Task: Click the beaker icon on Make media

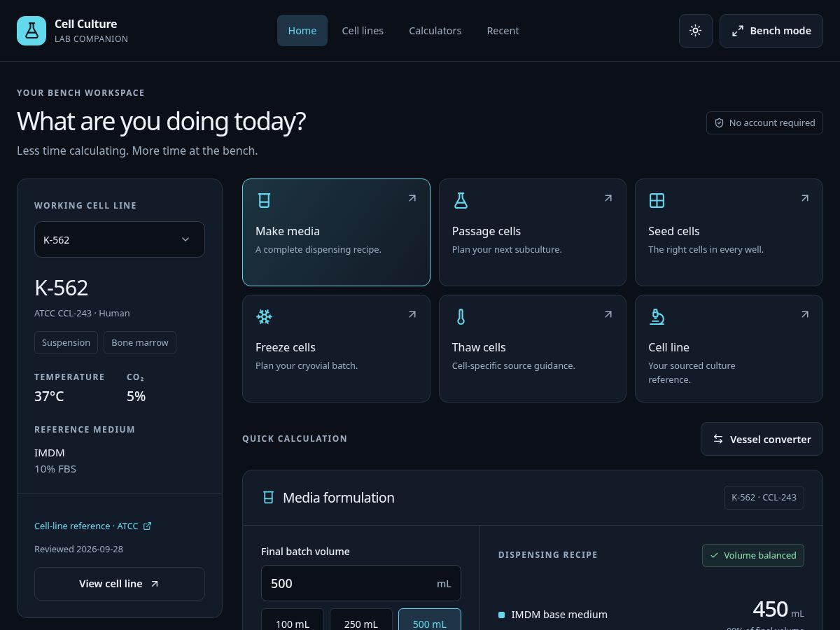Action: click(x=264, y=200)
